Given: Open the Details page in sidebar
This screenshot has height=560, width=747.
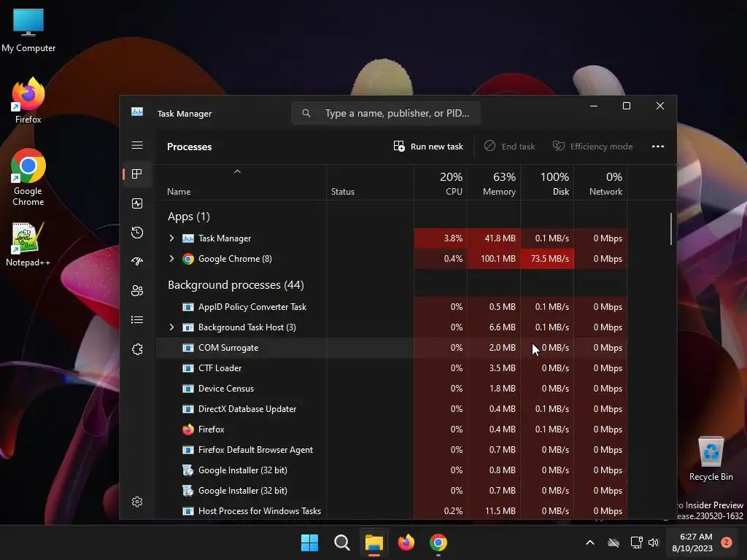Looking at the screenshot, I should point(137,319).
